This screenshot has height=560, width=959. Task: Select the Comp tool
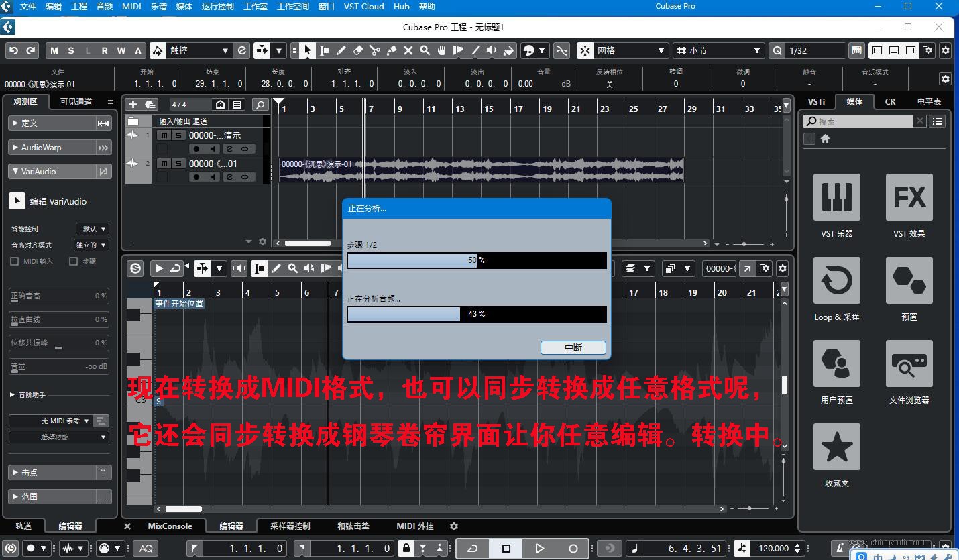pos(459,50)
